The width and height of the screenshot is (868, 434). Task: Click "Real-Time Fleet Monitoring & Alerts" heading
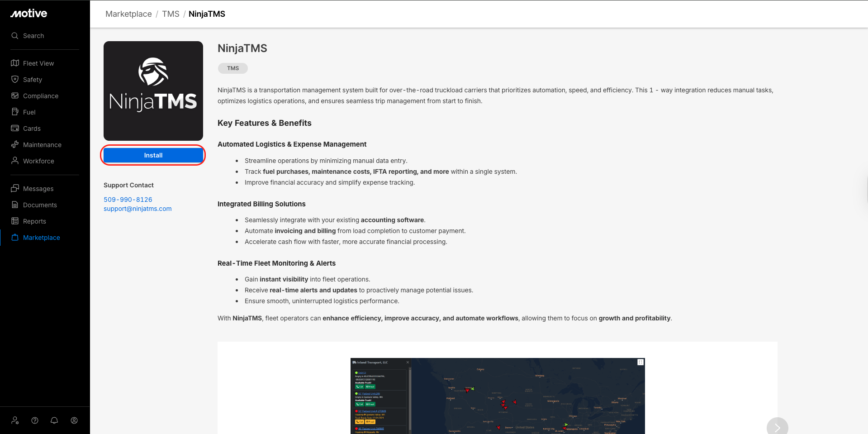[276, 263]
